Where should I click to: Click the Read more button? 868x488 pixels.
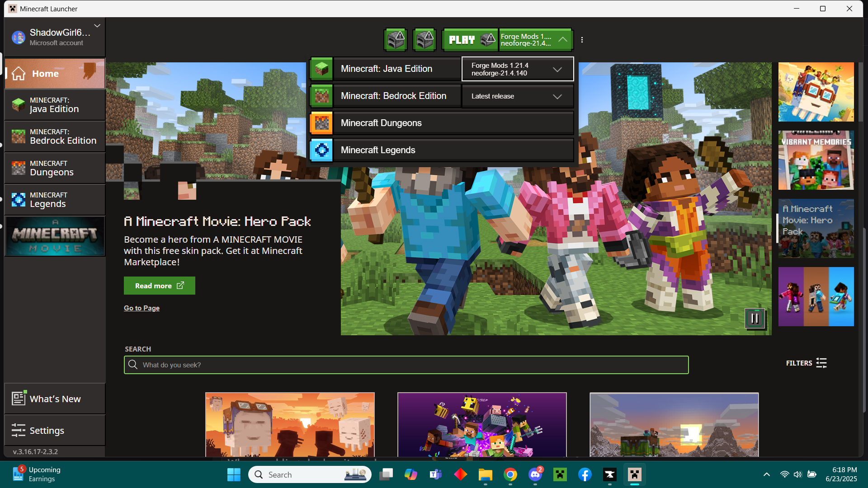coord(159,286)
